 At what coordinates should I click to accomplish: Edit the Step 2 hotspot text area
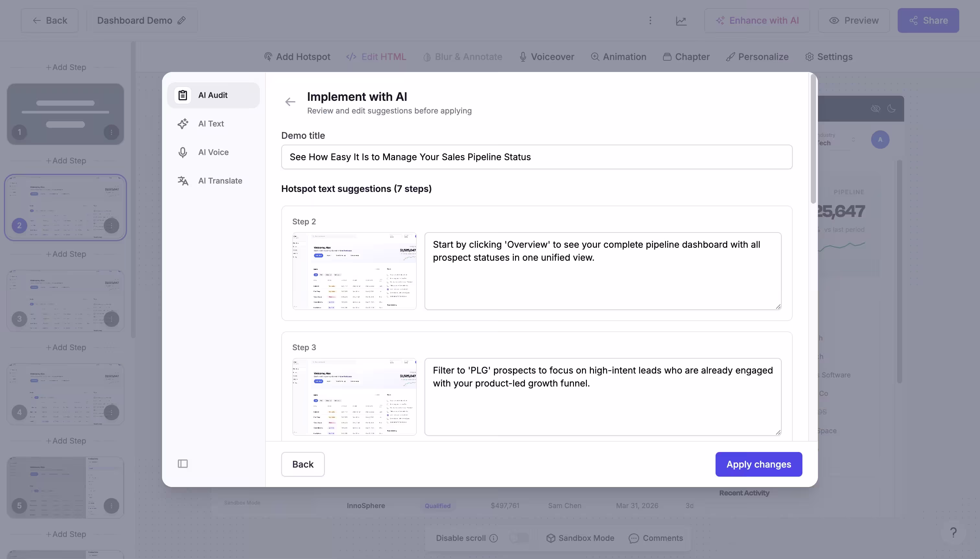[x=603, y=271]
